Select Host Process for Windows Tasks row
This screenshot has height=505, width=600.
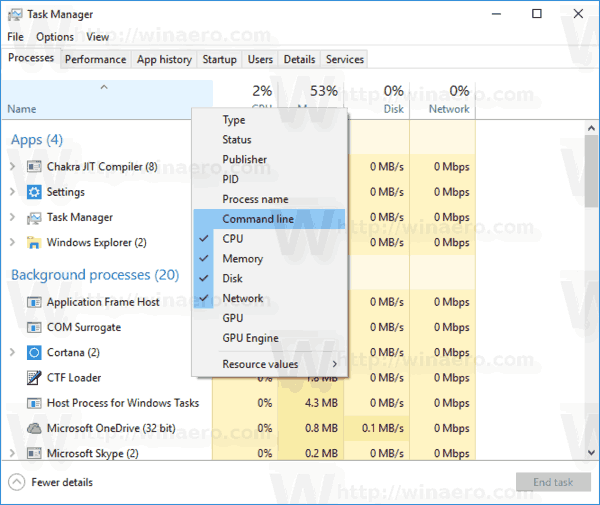tap(239, 403)
